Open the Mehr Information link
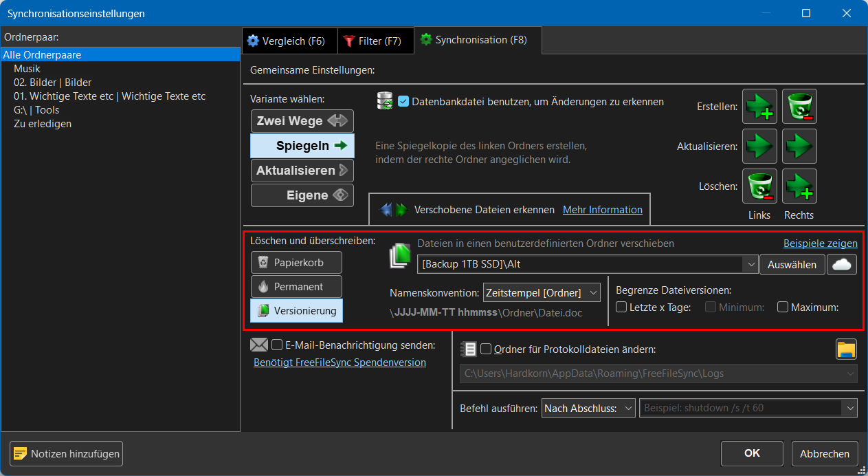This screenshot has width=868, height=476. coord(603,210)
